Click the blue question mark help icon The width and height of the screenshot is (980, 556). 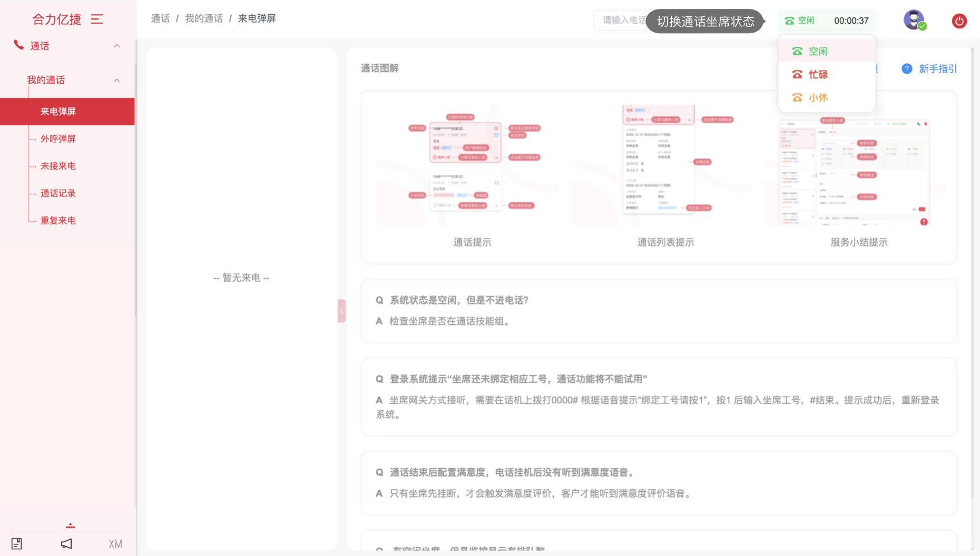[x=906, y=69]
